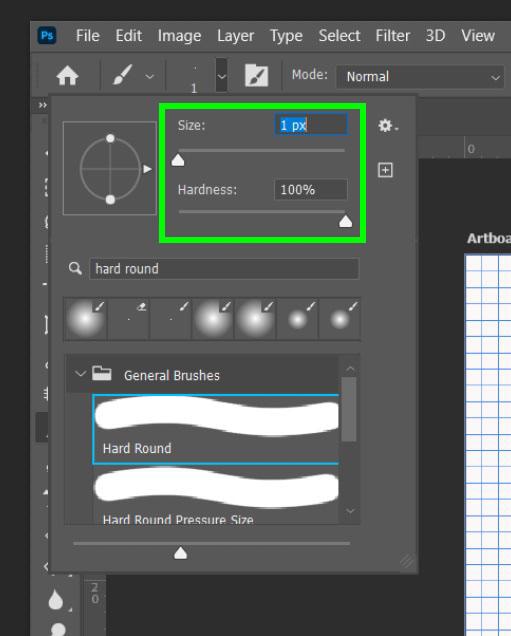The height and width of the screenshot is (636, 511).
Task: Click the brush angle arrow handle
Action: (x=147, y=169)
